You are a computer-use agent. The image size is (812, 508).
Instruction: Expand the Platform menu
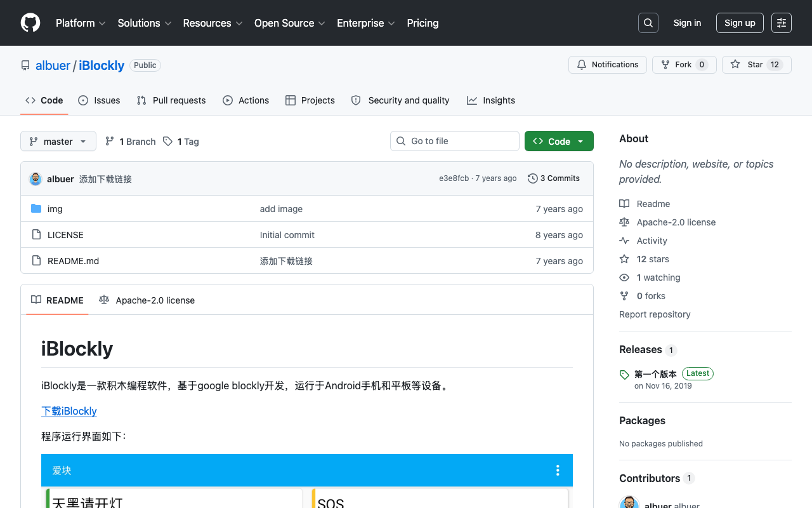coord(81,23)
